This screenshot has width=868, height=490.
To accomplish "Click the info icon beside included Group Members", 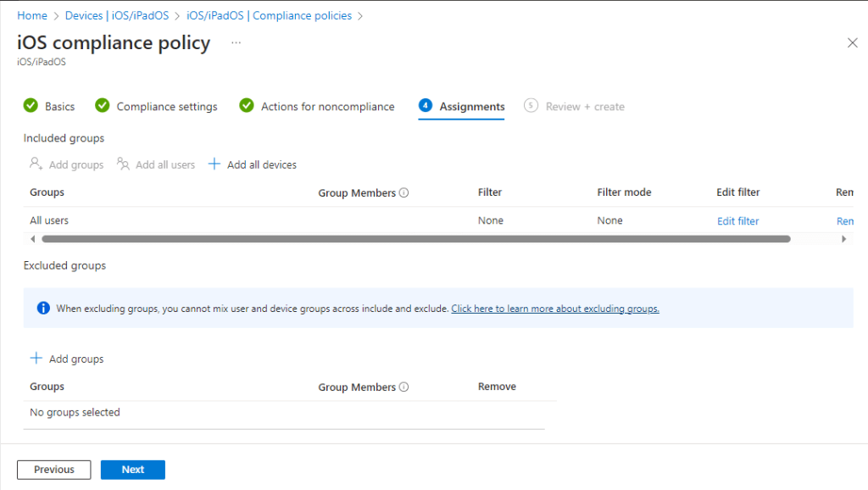I will (x=403, y=192).
